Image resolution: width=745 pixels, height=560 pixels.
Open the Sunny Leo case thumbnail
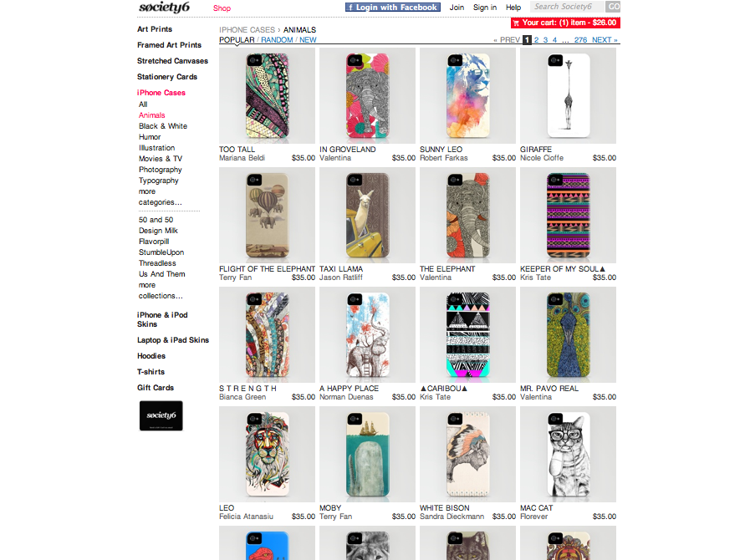[x=467, y=95]
